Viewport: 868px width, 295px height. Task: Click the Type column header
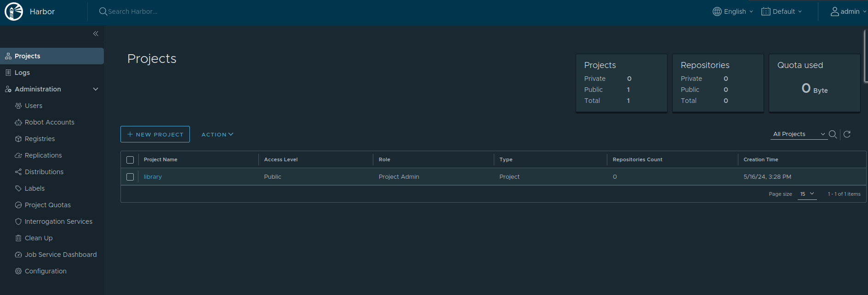coord(506,159)
